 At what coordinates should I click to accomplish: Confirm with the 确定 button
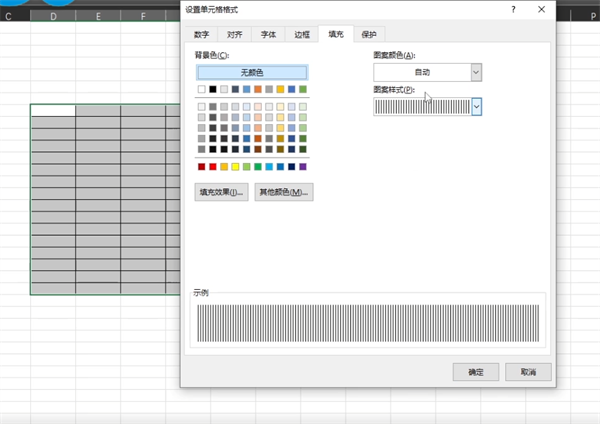[x=476, y=371]
